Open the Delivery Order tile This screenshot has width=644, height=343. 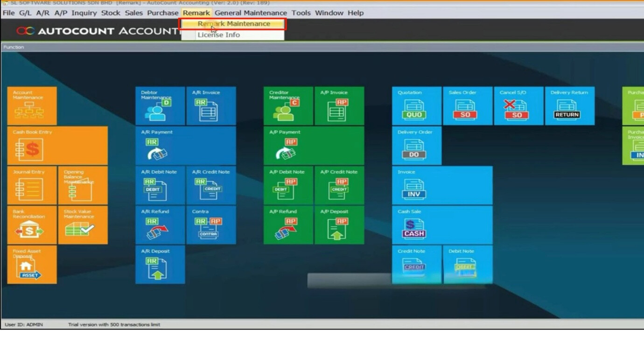click(x=416, y=146)
